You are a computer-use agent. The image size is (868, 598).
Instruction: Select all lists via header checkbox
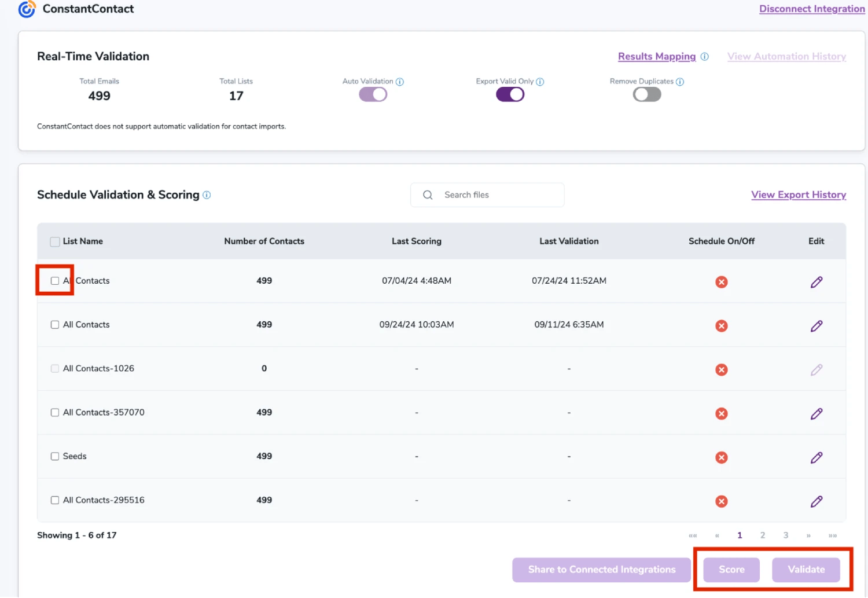pos(54,241)
